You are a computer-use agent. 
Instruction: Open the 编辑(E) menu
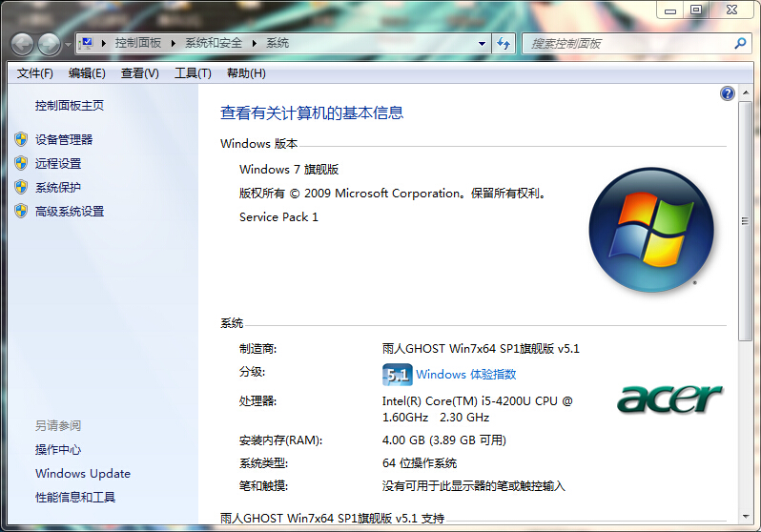click(x=87, y=73)
